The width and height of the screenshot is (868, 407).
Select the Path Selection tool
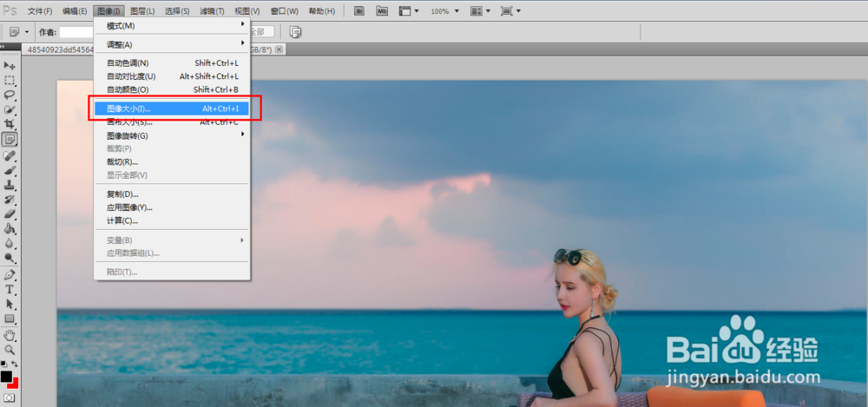coord(10,304)
